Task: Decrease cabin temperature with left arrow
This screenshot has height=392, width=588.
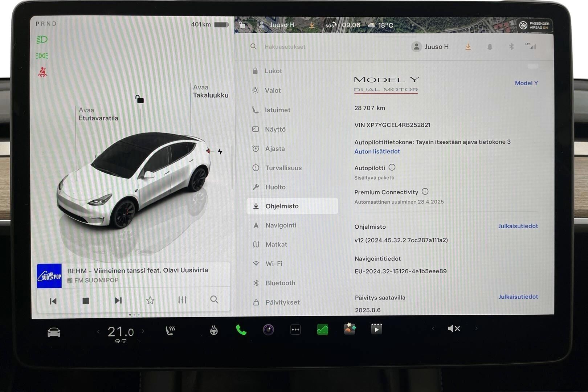Action: (x=98, y=331)
